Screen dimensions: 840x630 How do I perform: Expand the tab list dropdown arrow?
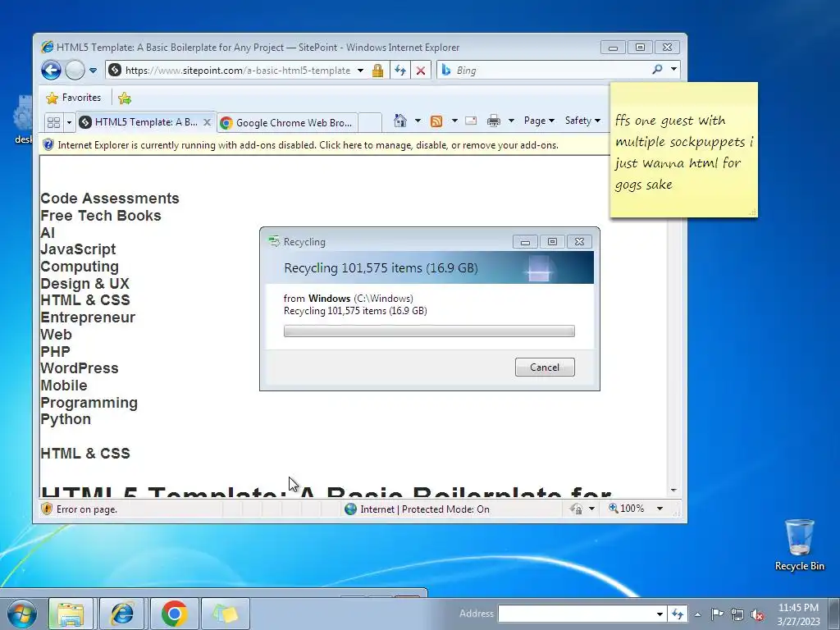coord(69,123)
